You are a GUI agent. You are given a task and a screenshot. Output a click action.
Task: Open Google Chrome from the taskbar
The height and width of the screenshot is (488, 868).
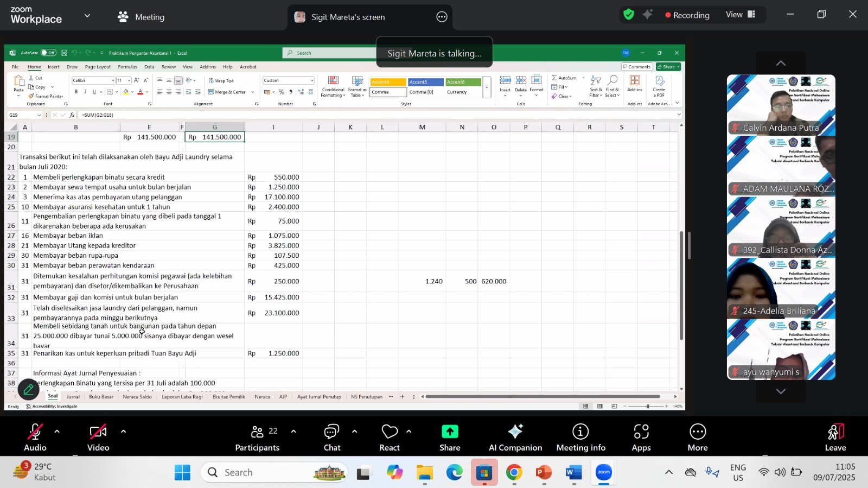coord(514,472)
